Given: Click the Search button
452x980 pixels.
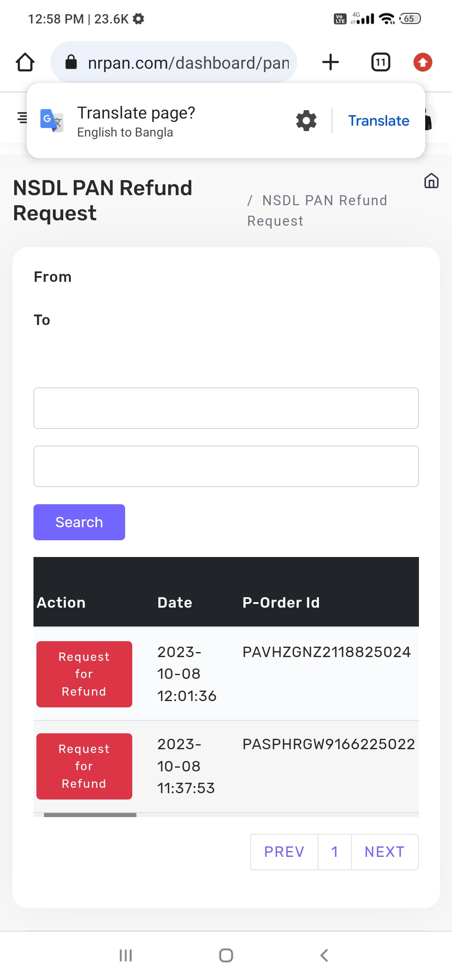Looking at the screenshot, I should click(79, 522).
